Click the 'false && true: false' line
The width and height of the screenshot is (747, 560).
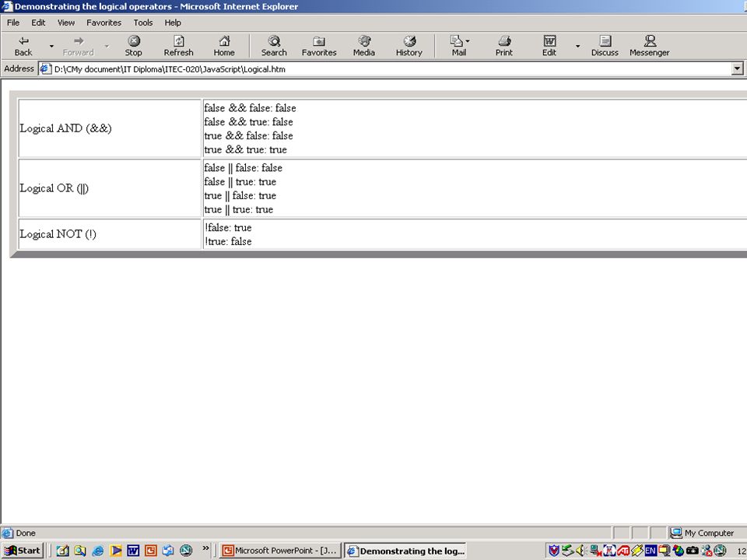(x=248, y=122)
